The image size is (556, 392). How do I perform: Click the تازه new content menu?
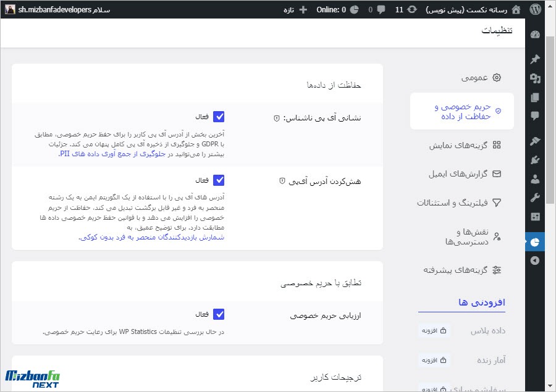[295, 10]
